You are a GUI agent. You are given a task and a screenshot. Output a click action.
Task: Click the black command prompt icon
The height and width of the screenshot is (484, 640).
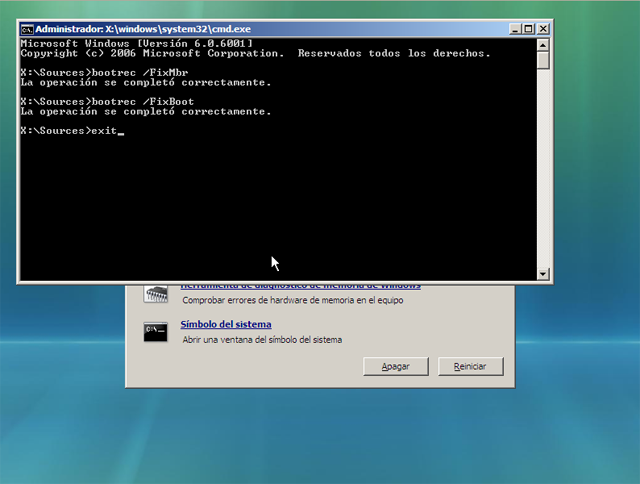(x=155, y=332)
